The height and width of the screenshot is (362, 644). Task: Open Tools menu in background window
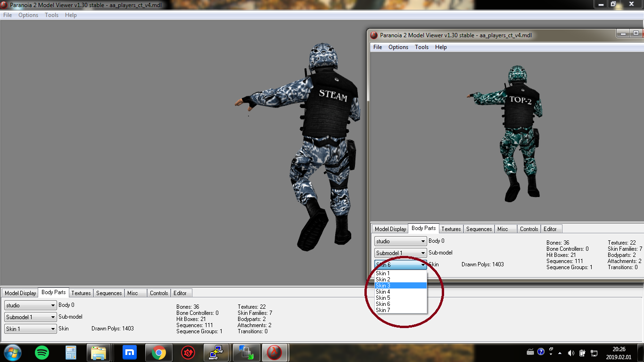[51, 15]
